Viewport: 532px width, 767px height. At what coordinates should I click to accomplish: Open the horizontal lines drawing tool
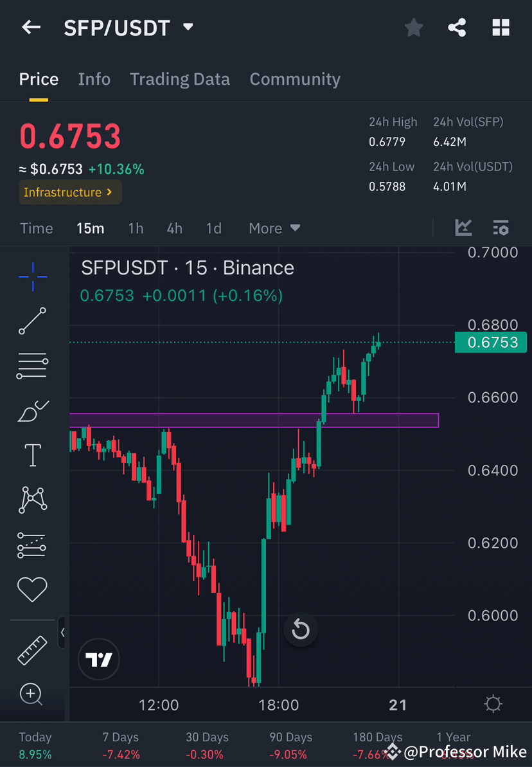(32, 366)
